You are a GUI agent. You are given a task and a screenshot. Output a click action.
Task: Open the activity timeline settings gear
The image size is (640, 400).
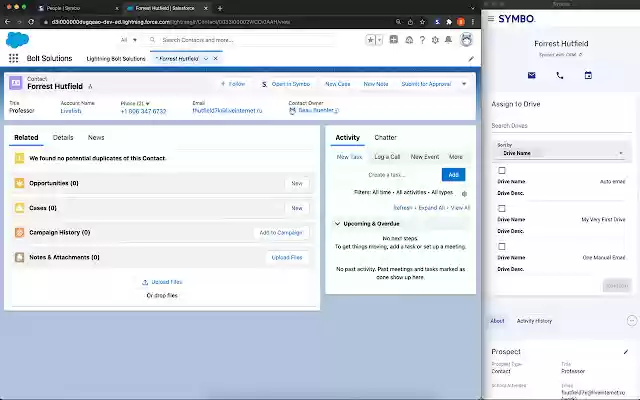pyautogui.click(x=464, y=193)
